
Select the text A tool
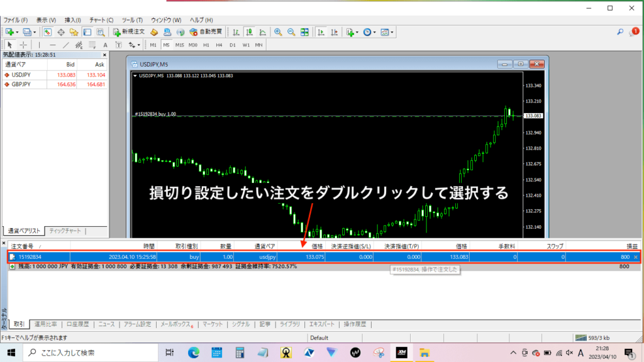[105, 45]
